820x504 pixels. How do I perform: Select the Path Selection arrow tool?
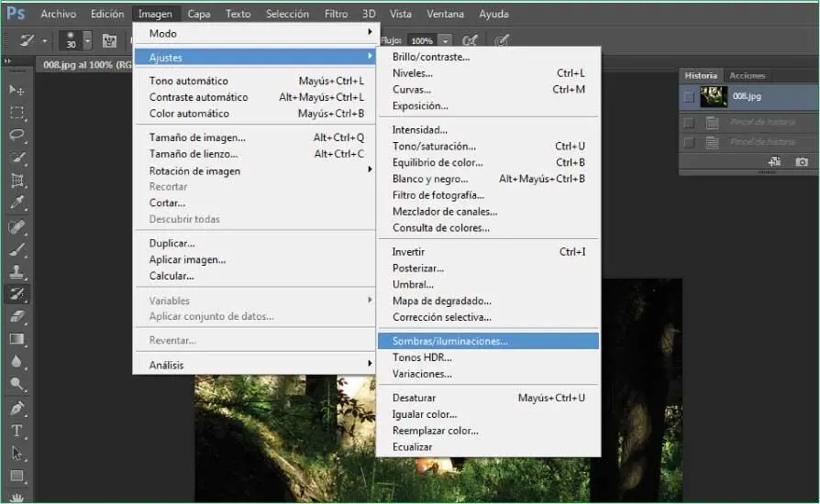pos(17,454)
